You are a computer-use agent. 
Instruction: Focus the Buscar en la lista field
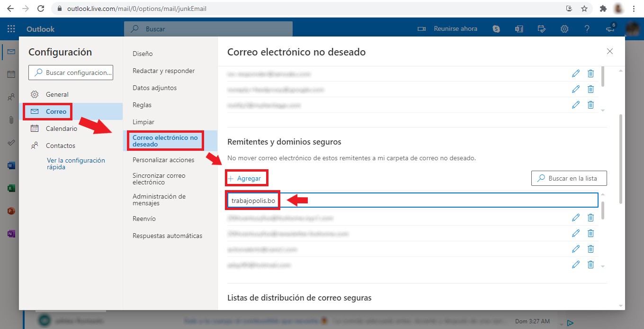tap(569, 178)
